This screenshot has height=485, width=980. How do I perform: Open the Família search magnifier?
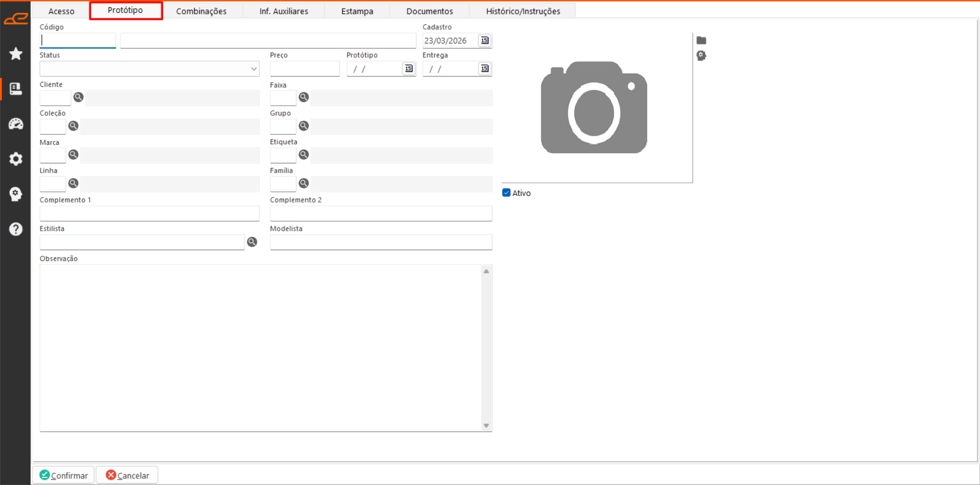(304, 183)
